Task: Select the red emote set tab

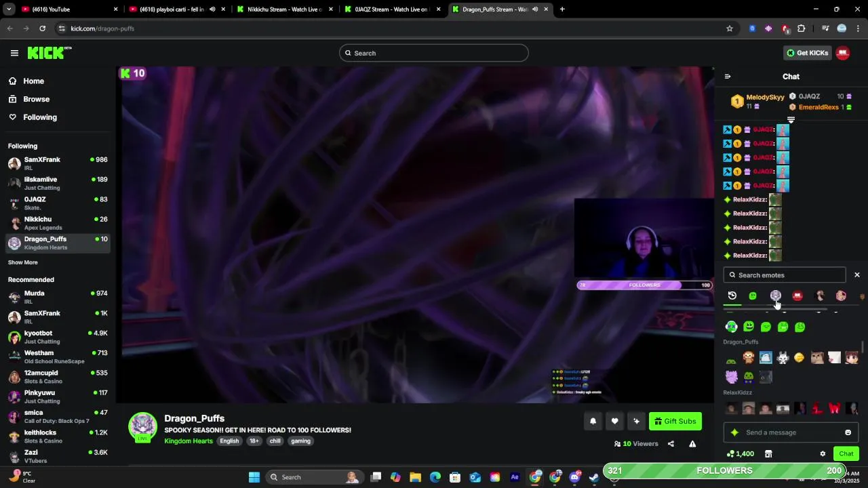Action: pos(797,296)
